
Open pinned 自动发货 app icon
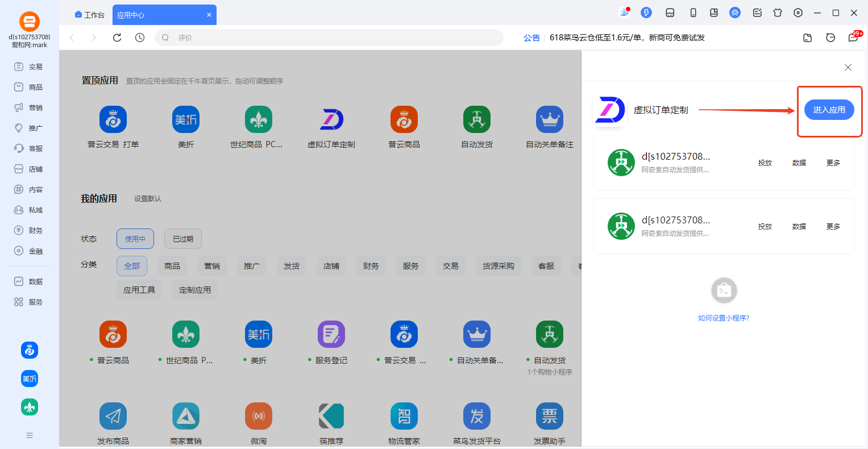pyautogui.click(x=477, y=119)
